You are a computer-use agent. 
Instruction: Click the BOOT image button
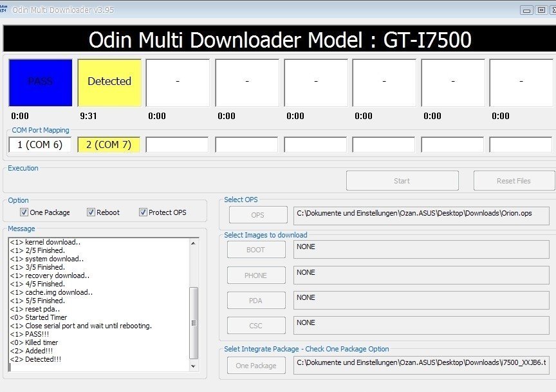(256, 250)
